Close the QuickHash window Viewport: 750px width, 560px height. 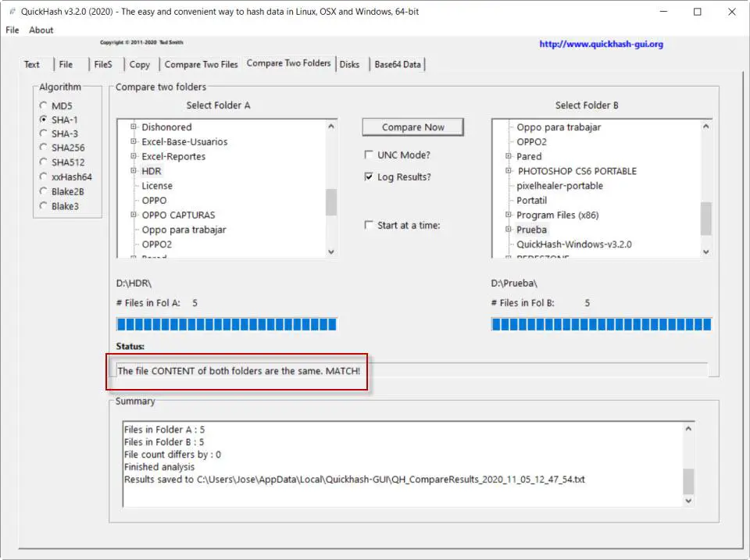point(732,12)
